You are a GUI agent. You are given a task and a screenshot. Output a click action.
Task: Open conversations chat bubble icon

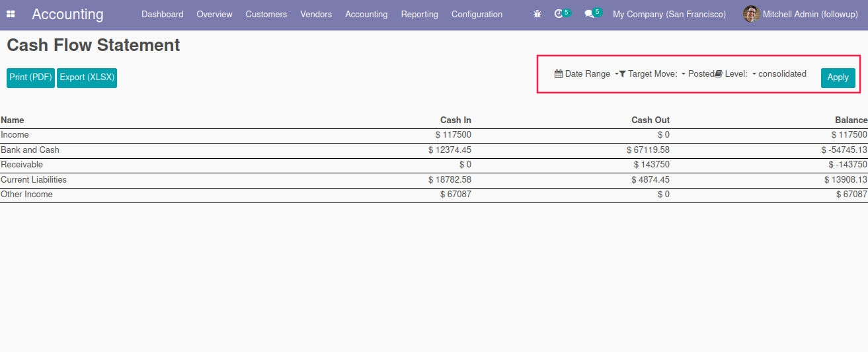click(x=593, y=13)
